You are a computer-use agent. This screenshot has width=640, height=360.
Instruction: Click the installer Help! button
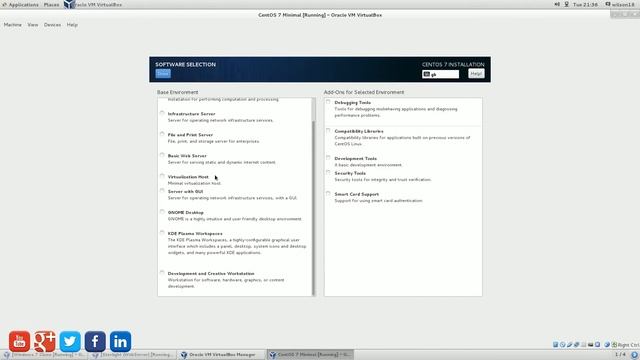(476, 73)
